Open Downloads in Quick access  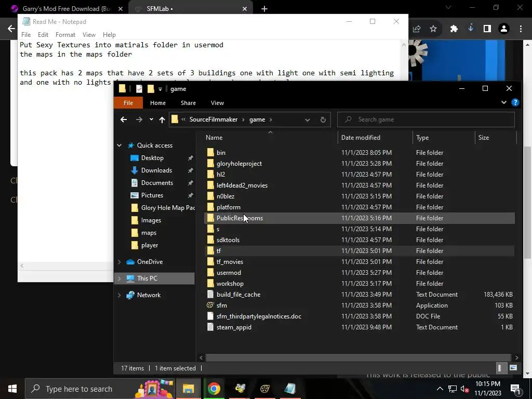156,170
